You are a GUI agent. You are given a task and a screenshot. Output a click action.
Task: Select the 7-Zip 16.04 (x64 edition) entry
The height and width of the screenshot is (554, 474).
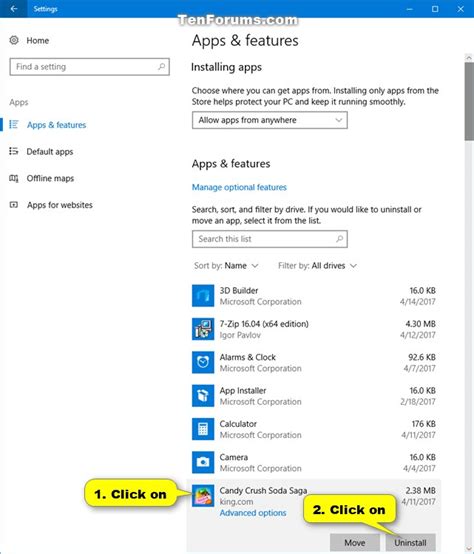point(264,324)
